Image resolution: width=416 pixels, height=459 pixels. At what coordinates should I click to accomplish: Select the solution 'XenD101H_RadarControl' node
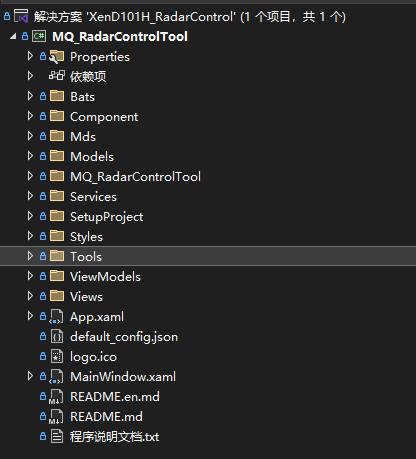pyautogui.click(x=190, y=16)
